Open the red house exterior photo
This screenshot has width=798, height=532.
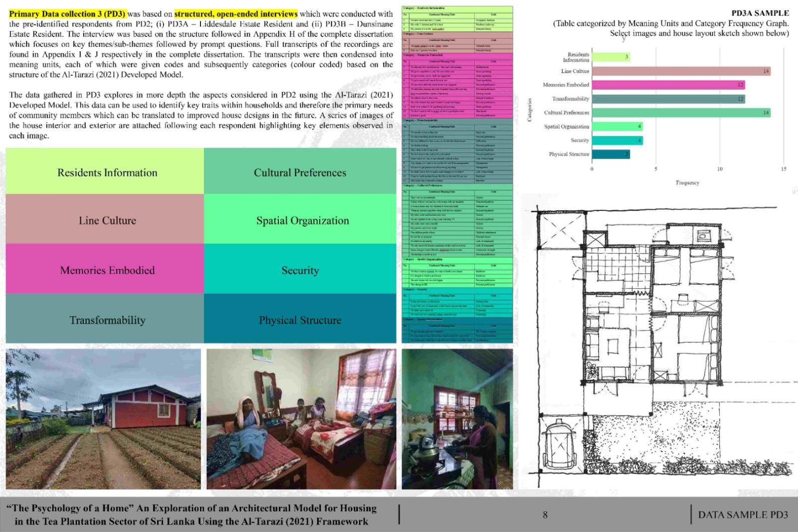[x=103, y=419]
